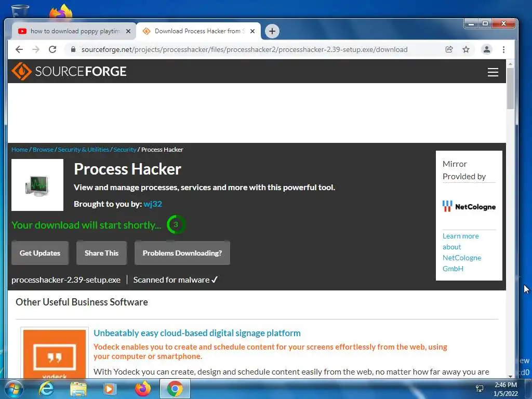Click the network tray icon
Image resolution: width=532 pixels, height=399 pixels.
coord(480,389)
